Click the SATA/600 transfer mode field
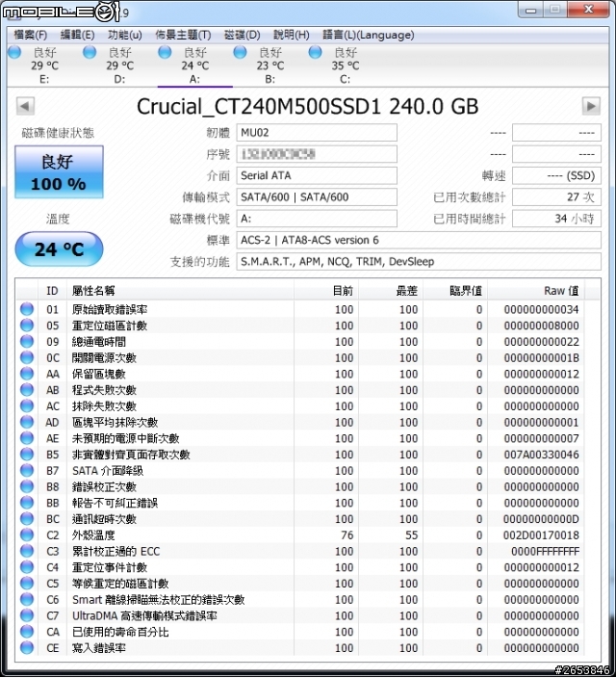 click(x=317, y=197)
